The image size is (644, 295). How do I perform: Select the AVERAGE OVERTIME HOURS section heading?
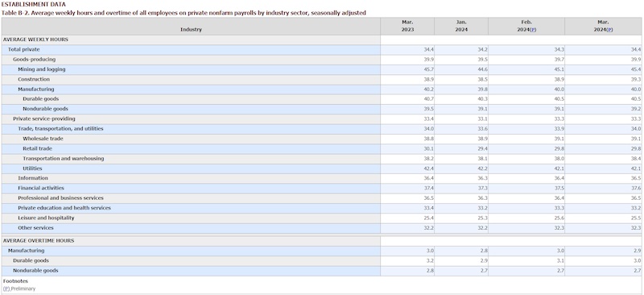[x=39, y=241]
